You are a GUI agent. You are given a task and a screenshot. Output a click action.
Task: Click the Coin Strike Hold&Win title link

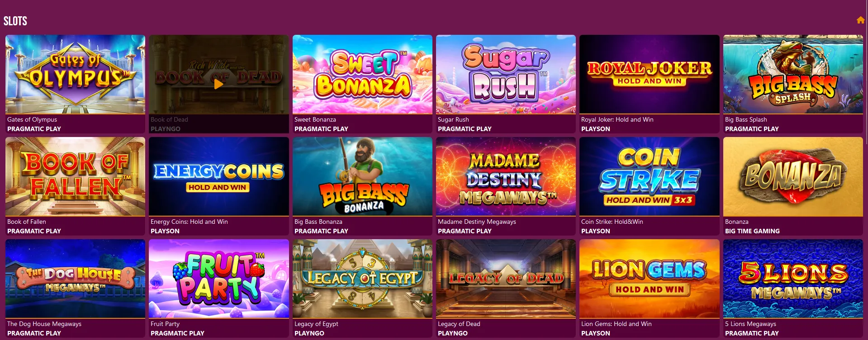point(612,222)
